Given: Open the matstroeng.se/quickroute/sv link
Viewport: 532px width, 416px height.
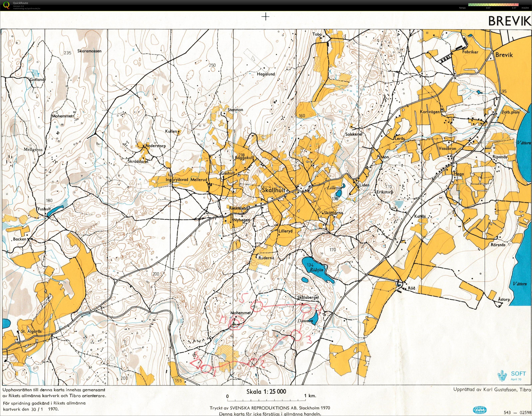Looking at the screenshot, I should point(27,8).
